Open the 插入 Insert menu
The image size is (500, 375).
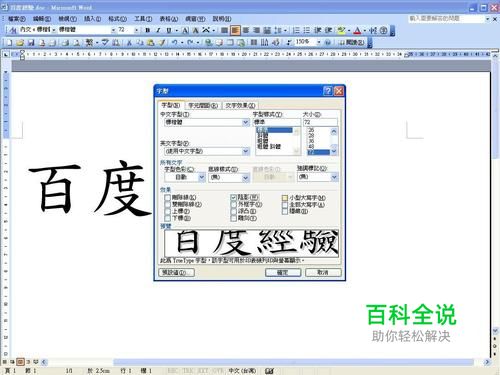[92, 19]
